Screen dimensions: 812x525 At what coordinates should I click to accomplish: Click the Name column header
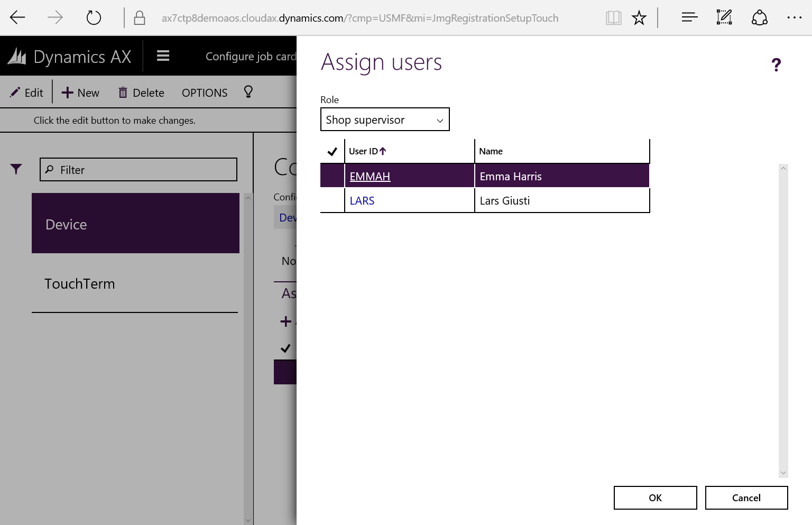[x=491, y=151]
